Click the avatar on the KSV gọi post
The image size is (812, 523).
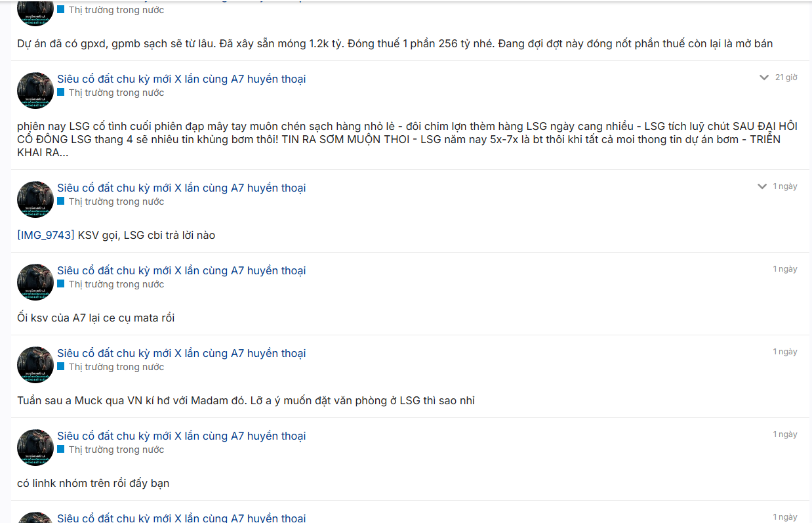pyautogui.click(x=35, y=199)
